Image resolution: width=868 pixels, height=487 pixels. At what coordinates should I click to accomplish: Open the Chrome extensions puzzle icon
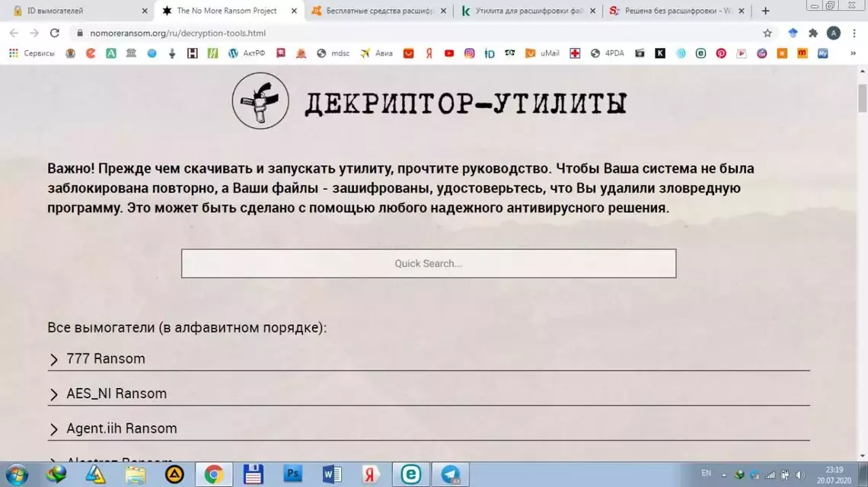click(x=813, y=33)
